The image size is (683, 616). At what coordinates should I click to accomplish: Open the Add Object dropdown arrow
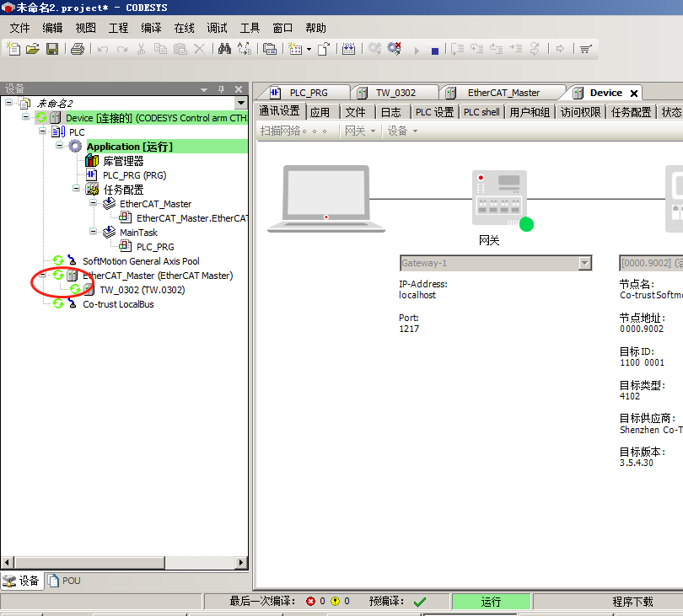click(x=309, y=49)
